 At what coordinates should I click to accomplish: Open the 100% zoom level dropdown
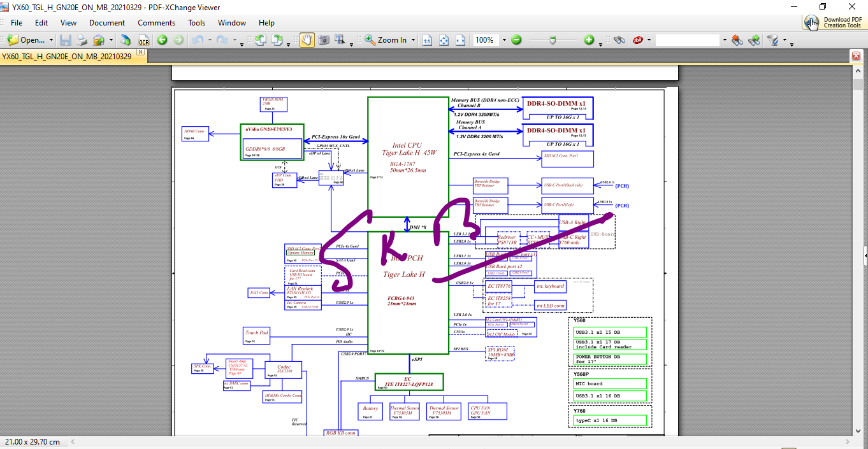(x=504, y=39)
